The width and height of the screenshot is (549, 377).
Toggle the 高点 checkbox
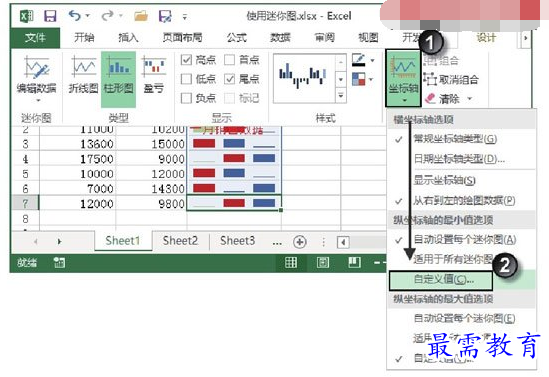(186, 60)
